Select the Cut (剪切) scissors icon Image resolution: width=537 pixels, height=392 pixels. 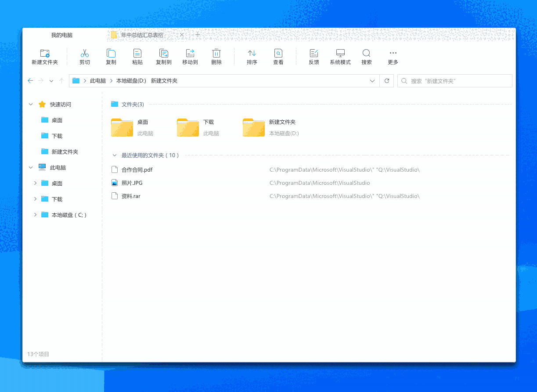(x=85, y=54)
